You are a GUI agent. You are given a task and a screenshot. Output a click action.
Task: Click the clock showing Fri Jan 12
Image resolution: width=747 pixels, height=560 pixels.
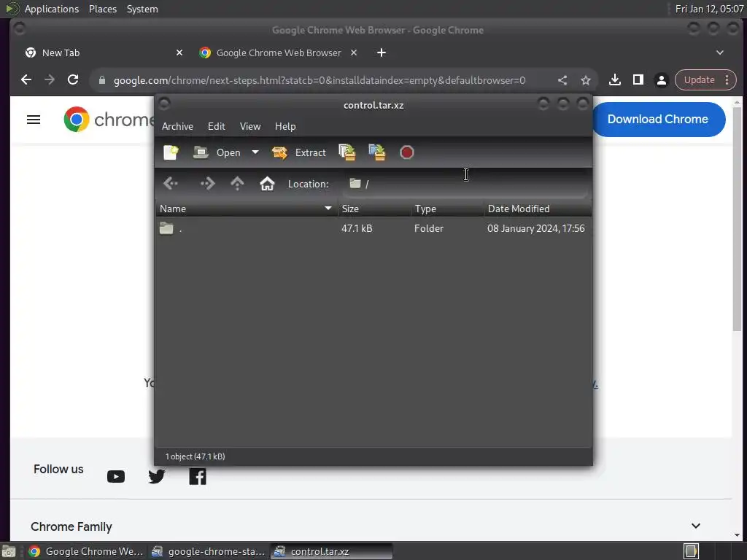(x=709, y=9)
